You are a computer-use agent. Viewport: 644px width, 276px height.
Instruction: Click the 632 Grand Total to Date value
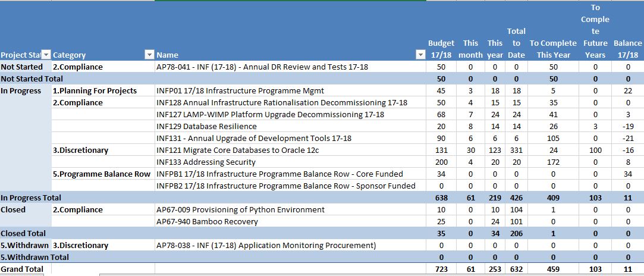tap(516, 269)
